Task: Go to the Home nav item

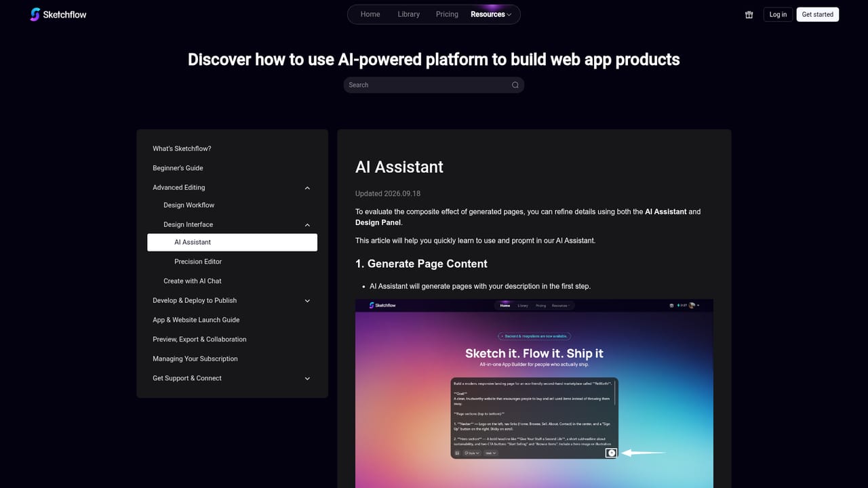Action: (x=370, y=14)
